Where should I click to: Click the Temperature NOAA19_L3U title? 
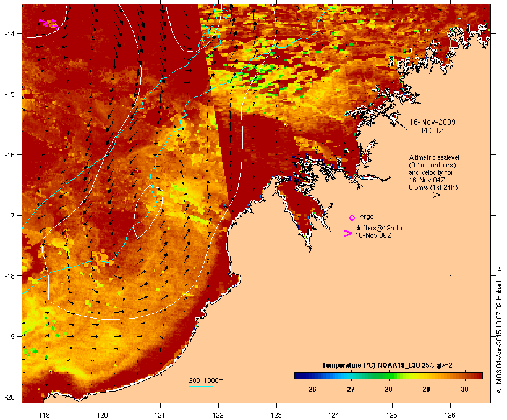pos(387,365)
